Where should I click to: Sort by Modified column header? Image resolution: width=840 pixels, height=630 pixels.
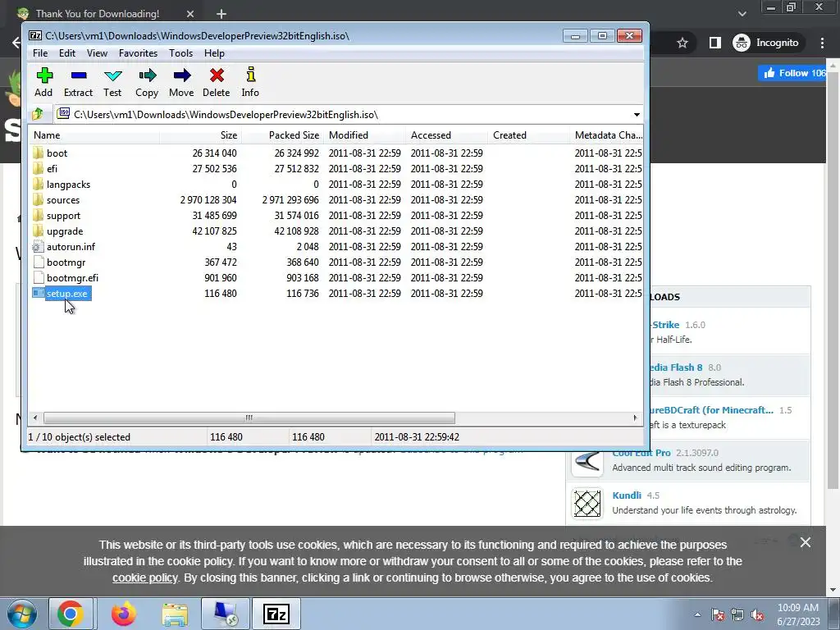click(364, 135)
